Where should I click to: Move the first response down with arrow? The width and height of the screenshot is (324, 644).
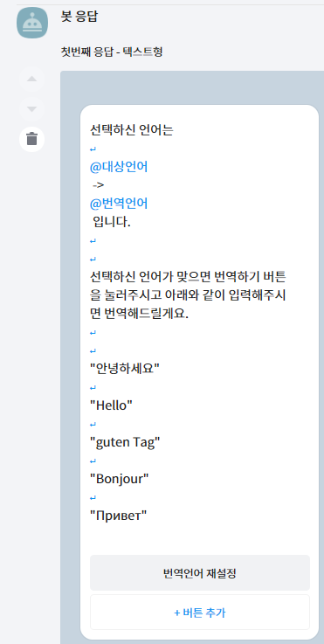[31, 109]
